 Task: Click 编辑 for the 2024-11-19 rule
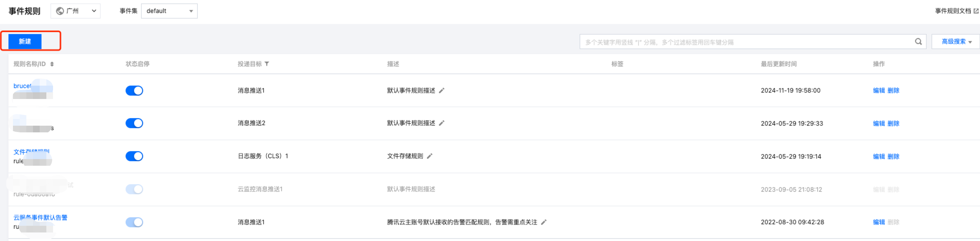(878, 90)
